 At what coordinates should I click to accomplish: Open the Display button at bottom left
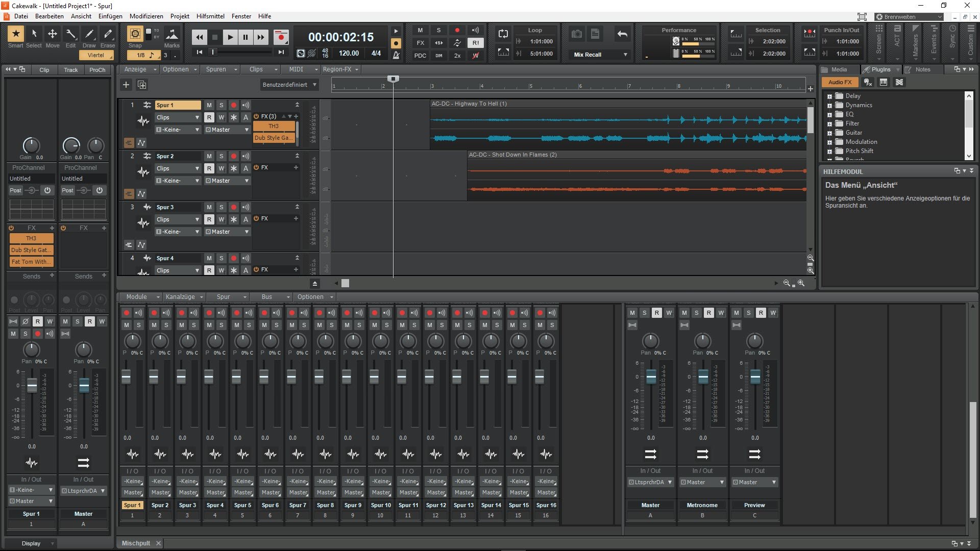coord(31,543)
